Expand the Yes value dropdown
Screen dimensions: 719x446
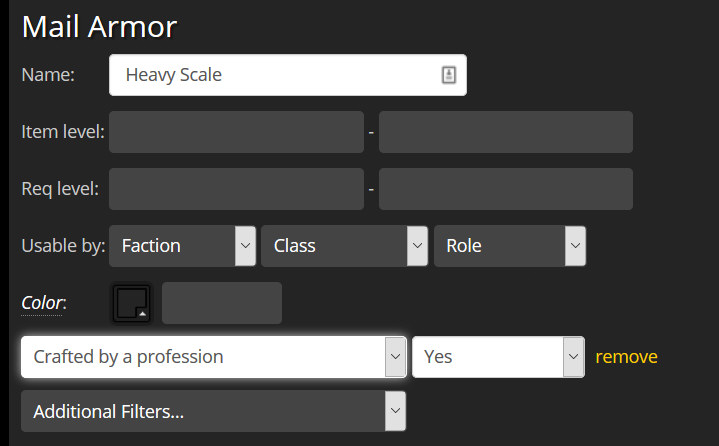pyautogui.click(x=498, y=357)
